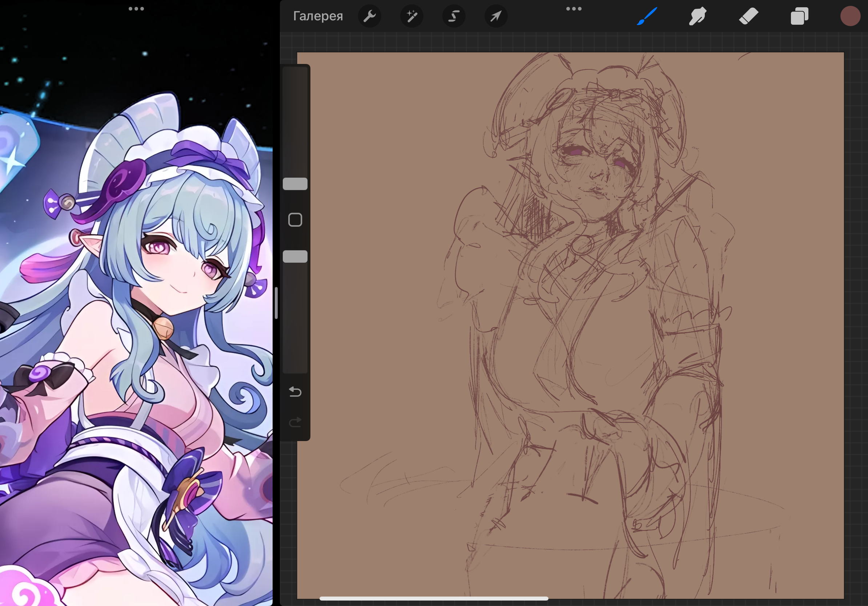Open the active color picker circle
Screen dimensions: 868x606
click(850, 16)
